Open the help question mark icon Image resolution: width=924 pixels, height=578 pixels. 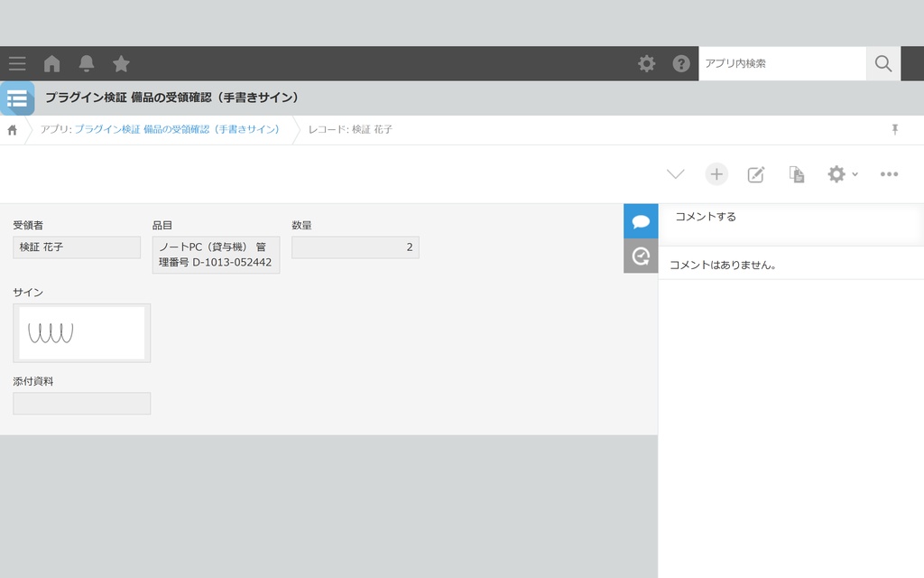click(x=681, y=64)
